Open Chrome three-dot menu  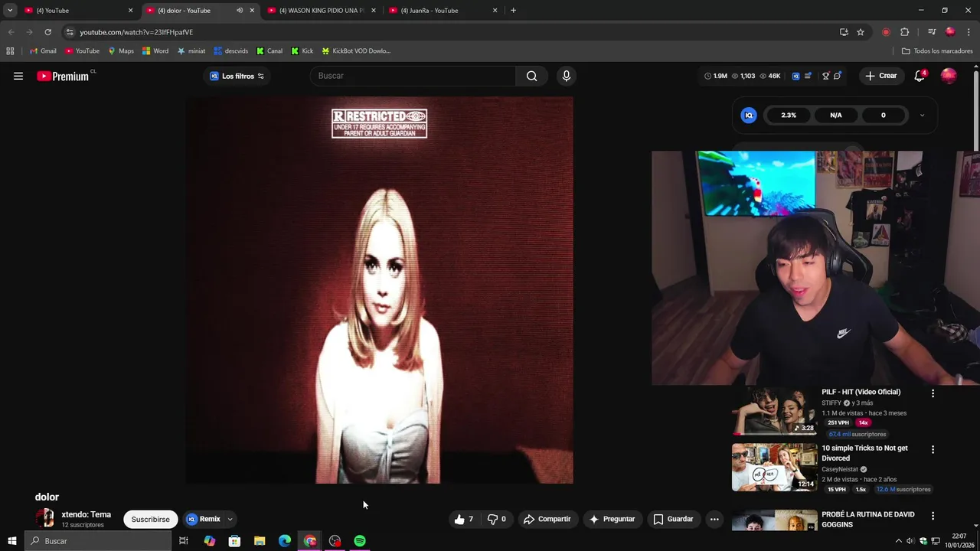pyautogui.click(x=969, y=32)
